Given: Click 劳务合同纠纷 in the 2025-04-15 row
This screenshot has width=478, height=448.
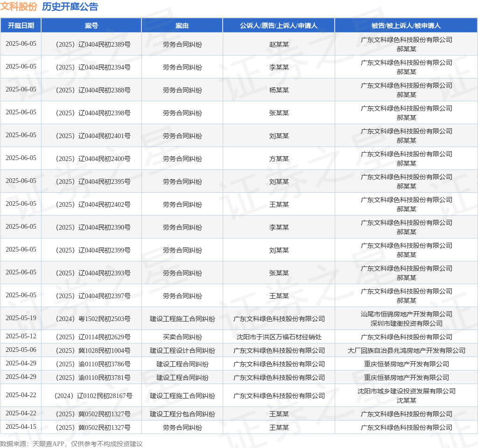Looking at the screenshot, I should [x=183, y=427].
